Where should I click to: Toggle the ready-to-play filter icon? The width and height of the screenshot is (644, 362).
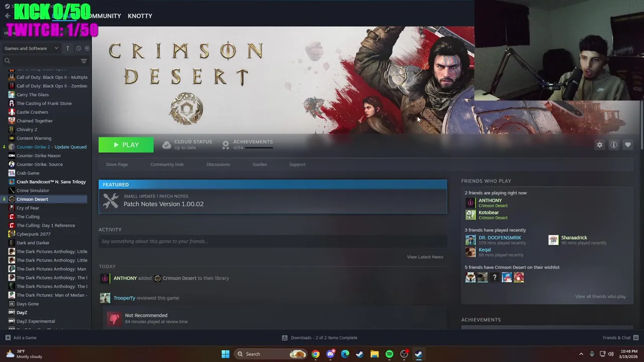click(87, 48)
